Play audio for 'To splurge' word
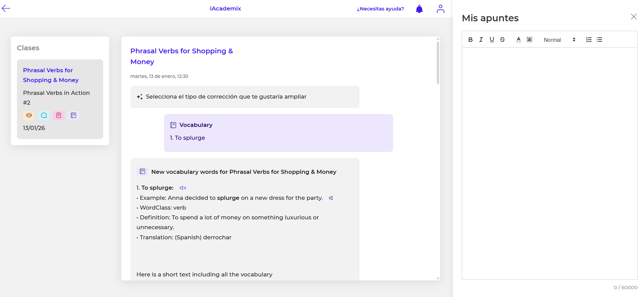The image size is (644, 297). click(183, 188)
